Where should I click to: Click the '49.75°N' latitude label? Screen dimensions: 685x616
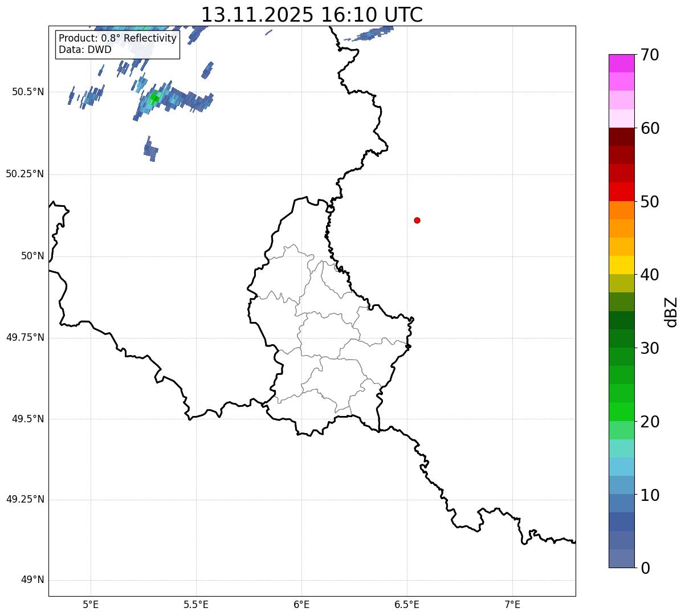click(x=25, y=337)
